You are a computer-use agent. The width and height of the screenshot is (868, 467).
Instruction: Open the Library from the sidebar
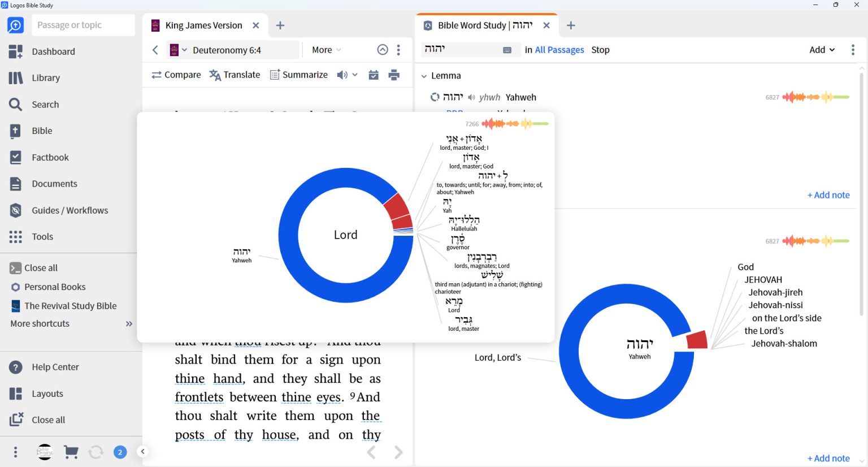pyautogui.click(x=45, y=77)
